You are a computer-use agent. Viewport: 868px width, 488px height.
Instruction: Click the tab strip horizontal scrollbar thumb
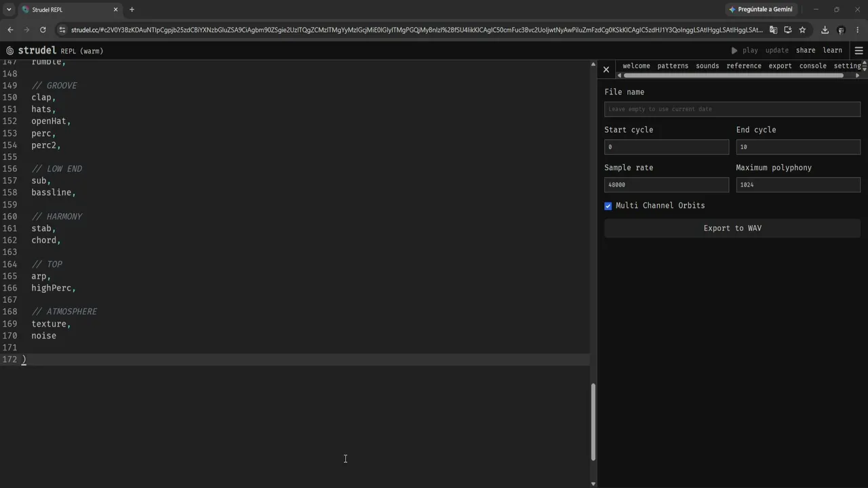click(x=733, y=75)
